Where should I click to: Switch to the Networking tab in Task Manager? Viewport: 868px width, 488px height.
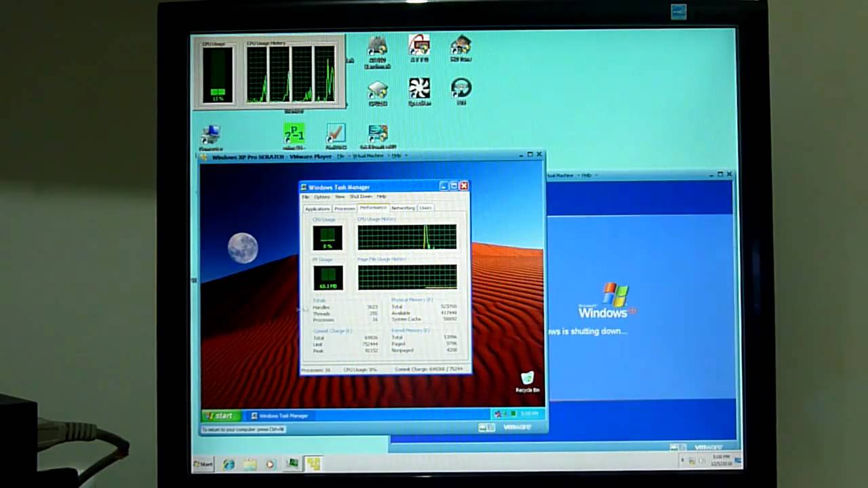[403, 208]
